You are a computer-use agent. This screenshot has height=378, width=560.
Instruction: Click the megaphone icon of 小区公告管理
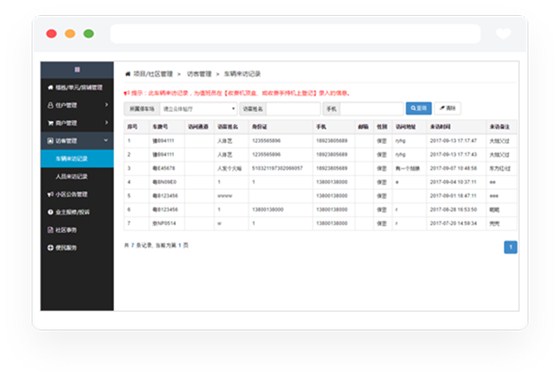point(50,194)
